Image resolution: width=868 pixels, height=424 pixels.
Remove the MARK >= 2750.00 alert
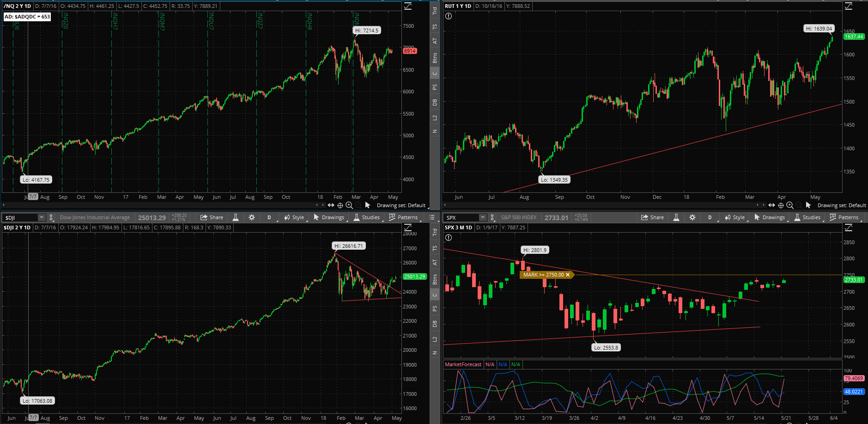(568, 275)
